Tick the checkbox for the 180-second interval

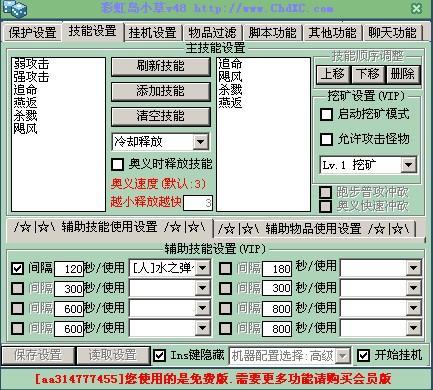click(x=225, y=268)
